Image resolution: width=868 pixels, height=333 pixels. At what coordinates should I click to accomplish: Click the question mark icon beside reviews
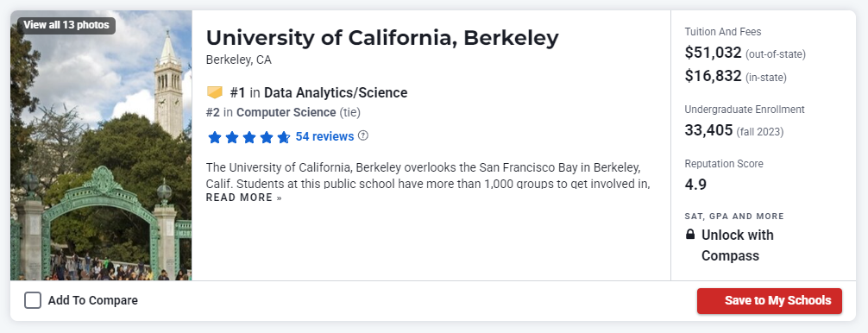[x=363, y=135]
